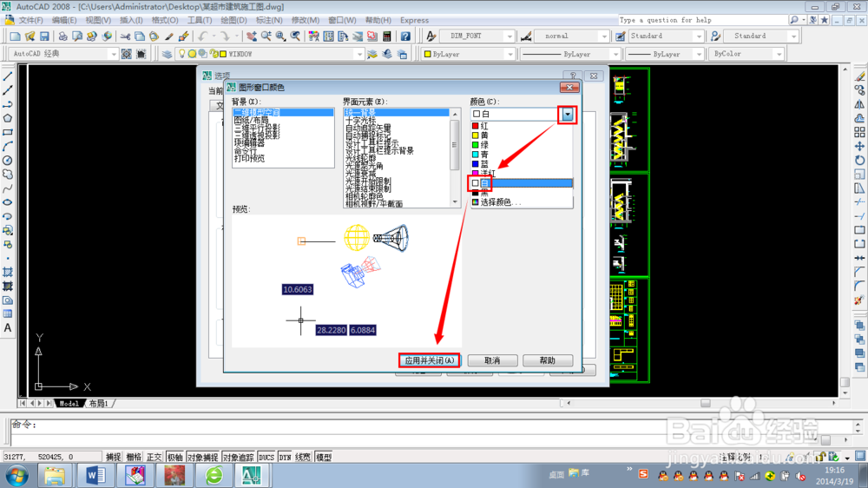Open the normal dimension style dropdown

[604, 36]
